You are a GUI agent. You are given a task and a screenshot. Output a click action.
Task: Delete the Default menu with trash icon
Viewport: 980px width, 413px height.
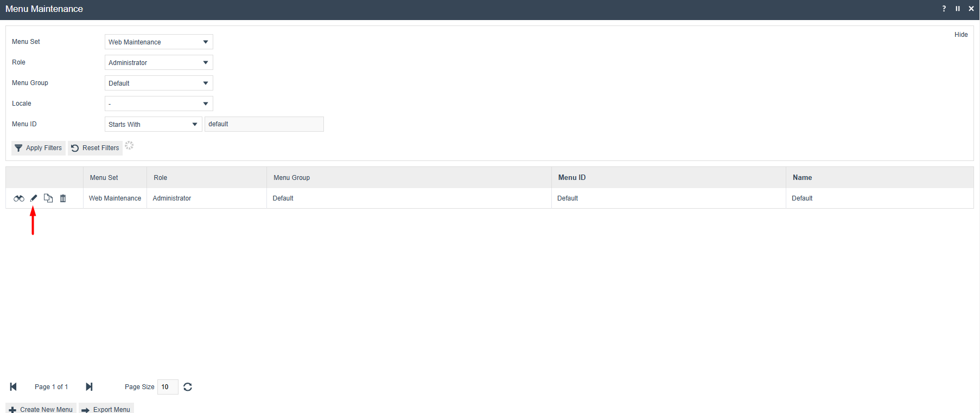pos(63,198)
